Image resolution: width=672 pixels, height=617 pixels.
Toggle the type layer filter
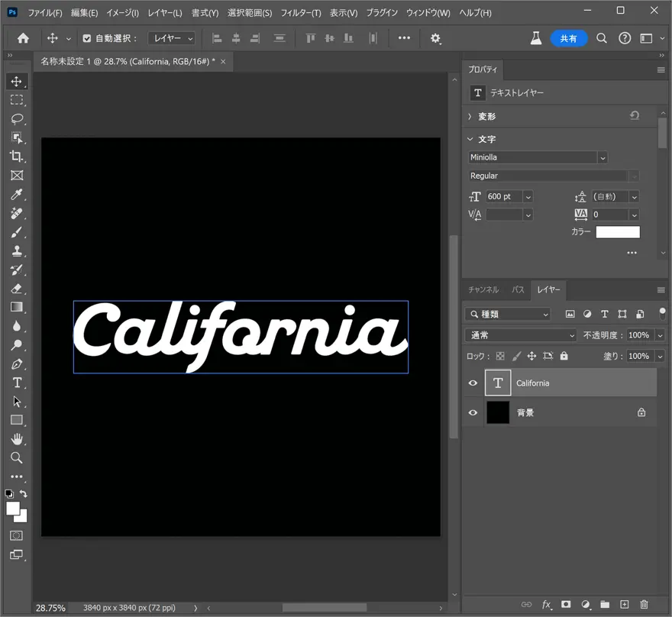tap(605, 314)
